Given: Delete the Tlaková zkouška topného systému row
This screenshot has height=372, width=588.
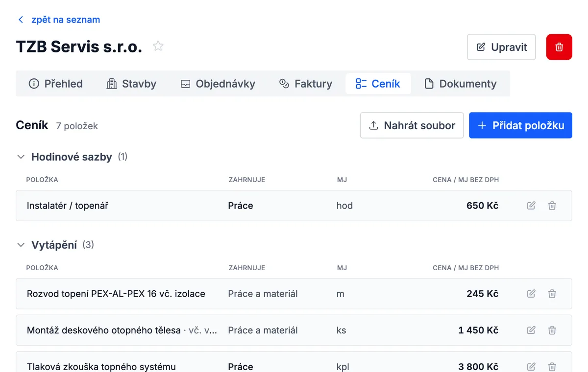Looking at the screenshot, I should click(x=552, y=367).
